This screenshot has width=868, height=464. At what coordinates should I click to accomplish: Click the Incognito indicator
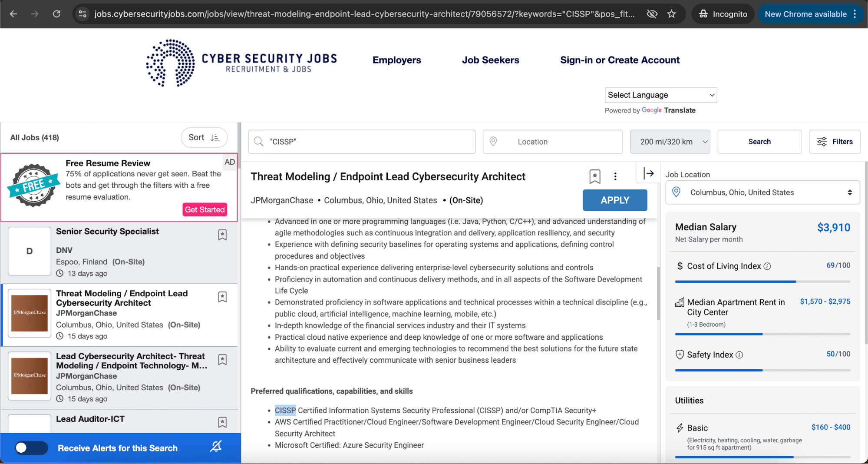tap(723, 14)
